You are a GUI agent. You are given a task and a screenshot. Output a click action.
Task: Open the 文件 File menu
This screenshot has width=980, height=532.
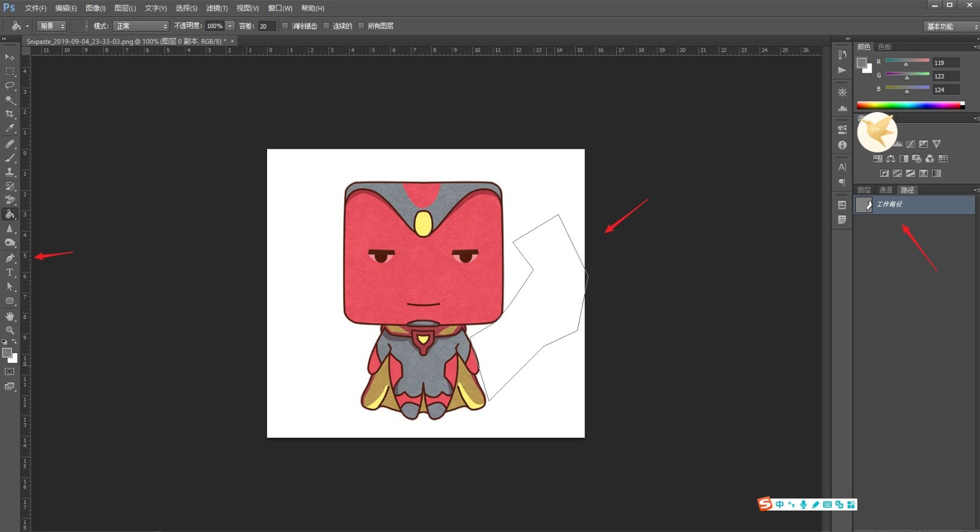click(x=36, y=8)
